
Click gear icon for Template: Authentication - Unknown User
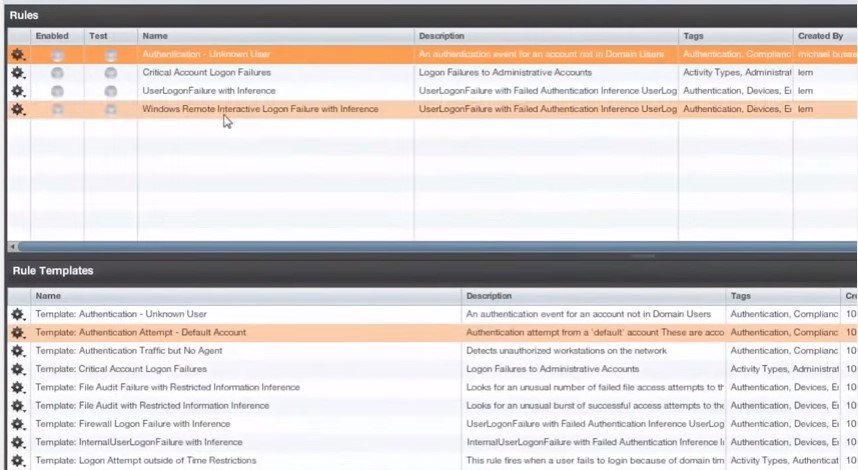[17, 314]
